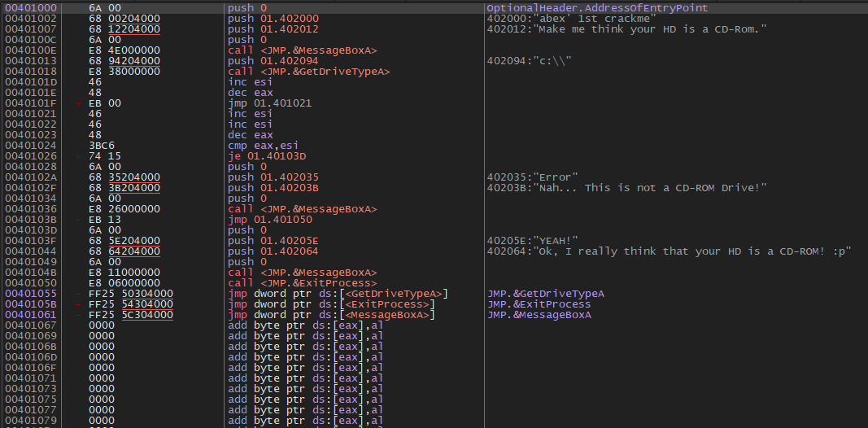
Task: Click the jump marker next to address 0040103B
Action: pyautogui.click(x=79, y=220)
